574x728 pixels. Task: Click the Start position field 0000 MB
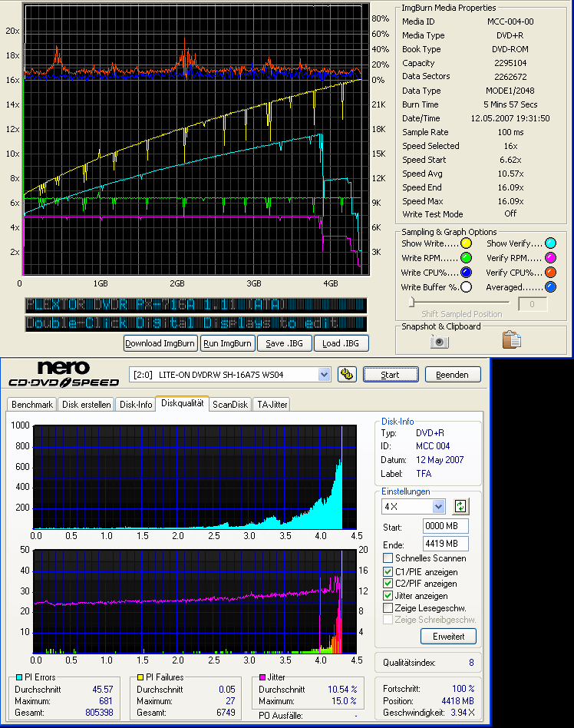coord(446,526)
